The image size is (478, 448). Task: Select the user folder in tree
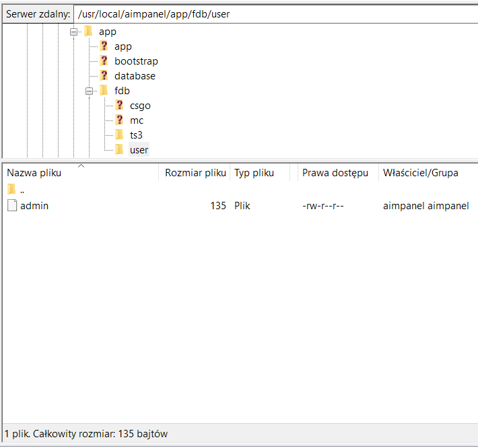139,150
